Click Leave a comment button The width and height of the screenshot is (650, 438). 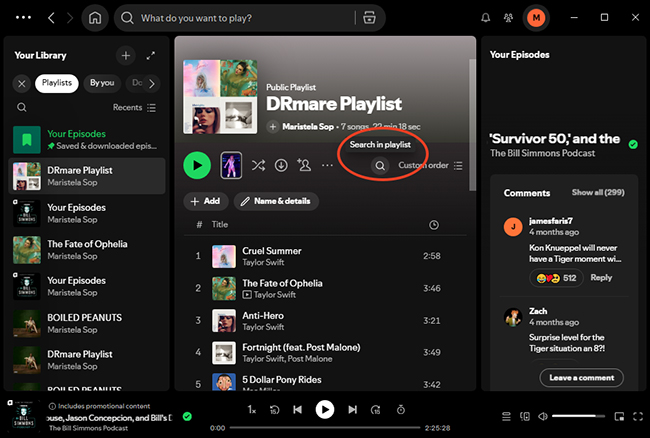pos(582,378)
